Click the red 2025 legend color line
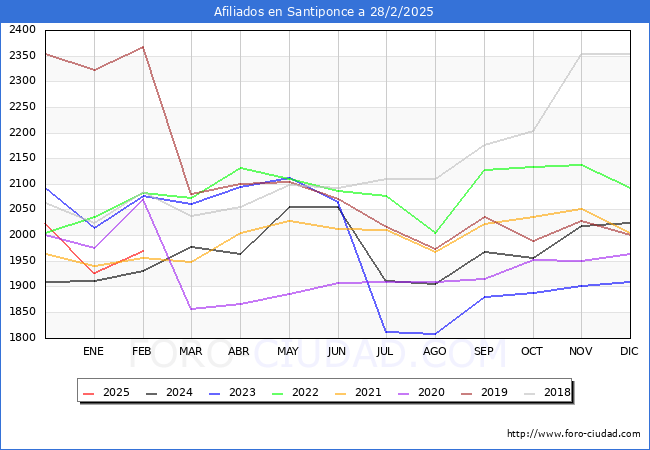650x450 pixels. (89, 393)
